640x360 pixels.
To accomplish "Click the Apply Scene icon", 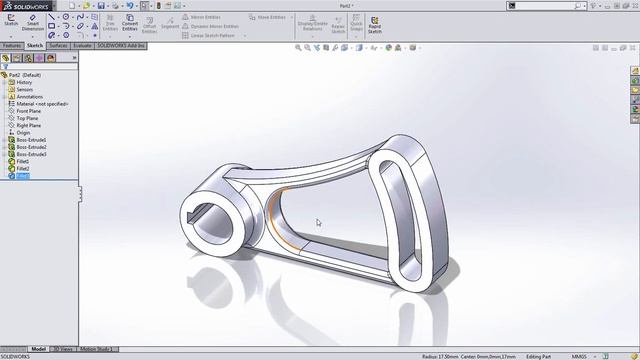I will click(398, 48).
